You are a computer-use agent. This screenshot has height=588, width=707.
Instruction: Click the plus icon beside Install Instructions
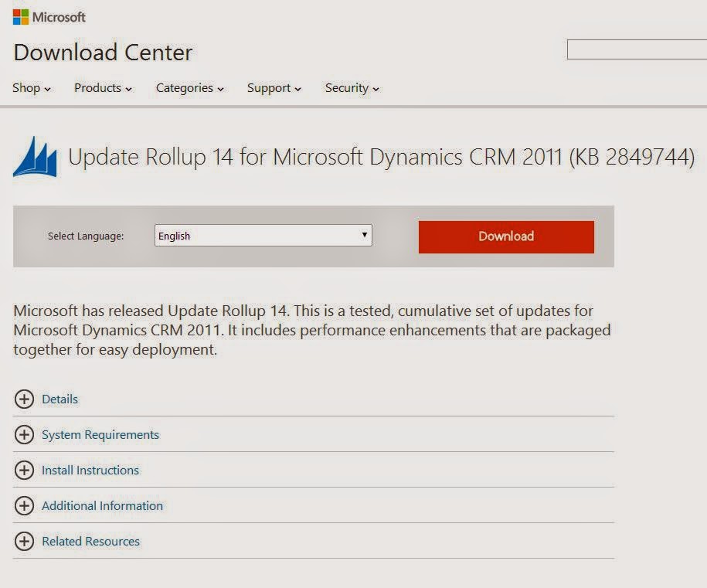(25, 471)
